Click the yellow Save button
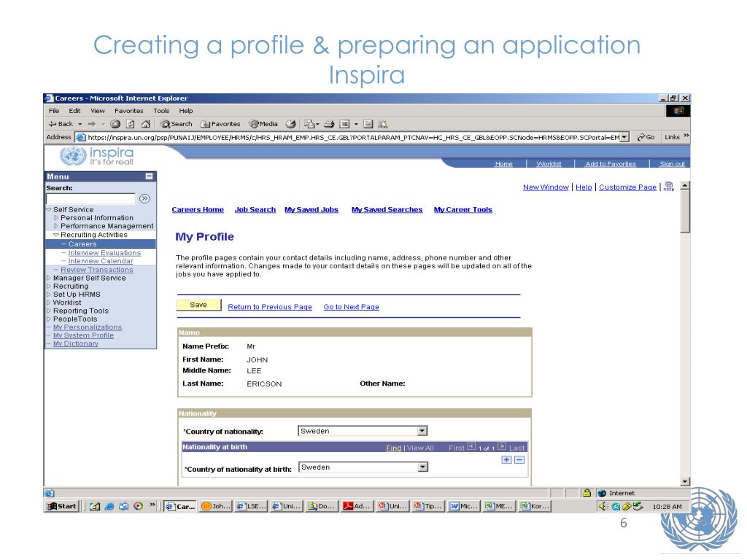 click(198, 305)
